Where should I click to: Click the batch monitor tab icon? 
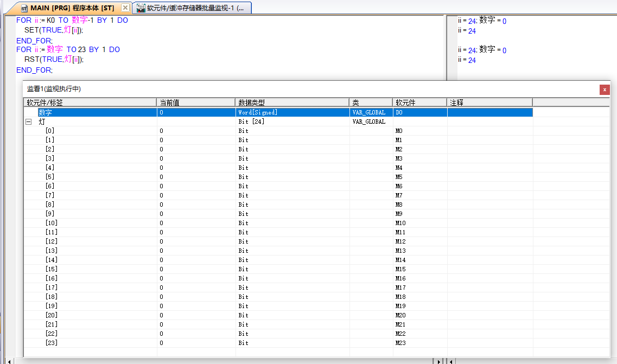coord(141,8)
